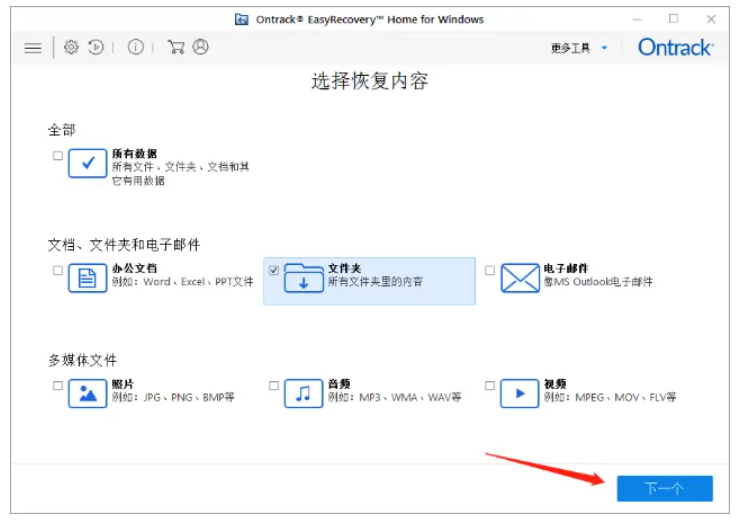The image size is (738, 521).
Task: Tick the 音频 checkbox
Action: click(x=274, y=385)
